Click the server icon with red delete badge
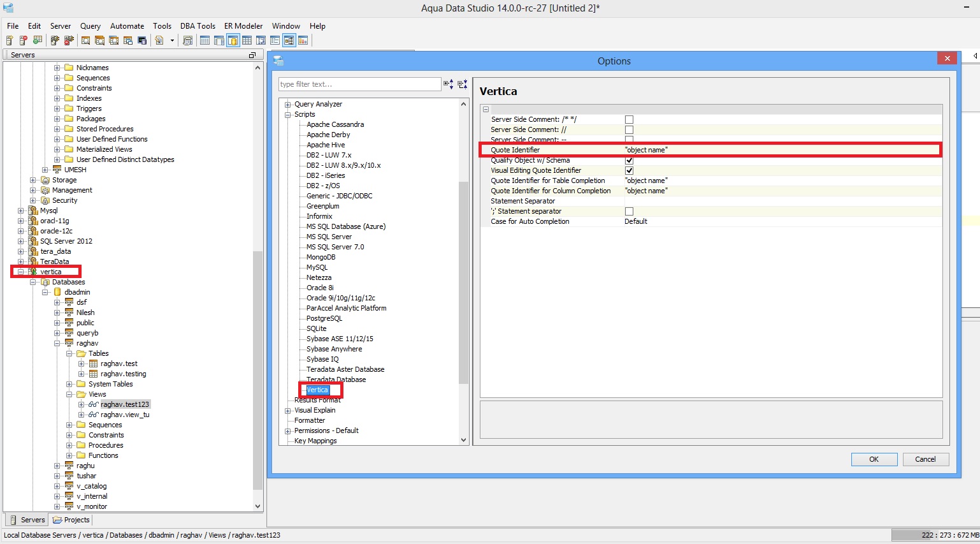Image resolution: width=980 pixels, height=544 pixels. click(23, 40)
